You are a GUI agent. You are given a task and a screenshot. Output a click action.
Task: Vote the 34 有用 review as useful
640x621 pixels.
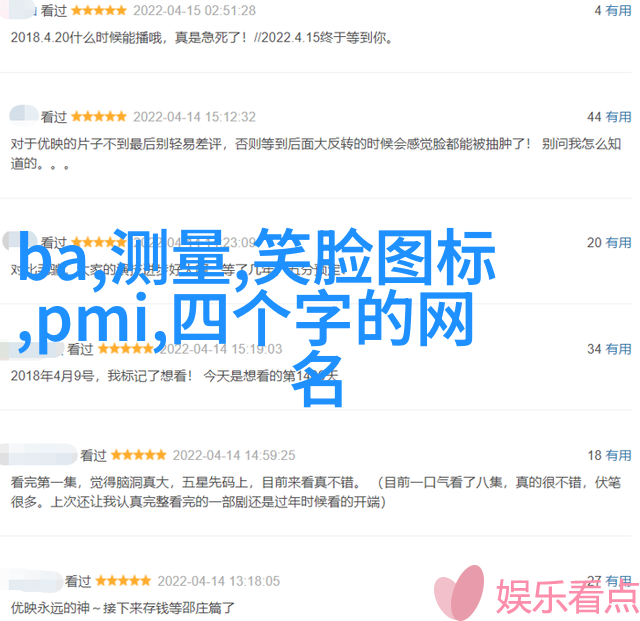pyautogui.click(x=609, y=349)
